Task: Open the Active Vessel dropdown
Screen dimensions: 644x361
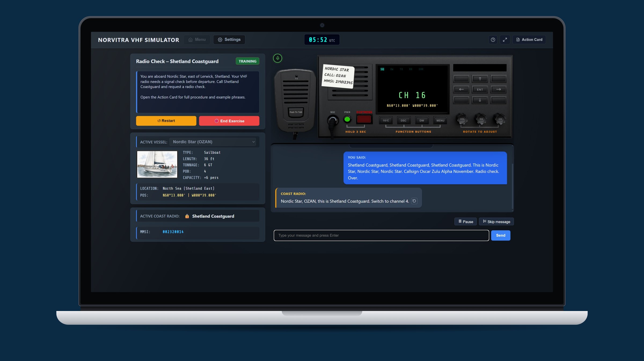Action: (213, 142)
